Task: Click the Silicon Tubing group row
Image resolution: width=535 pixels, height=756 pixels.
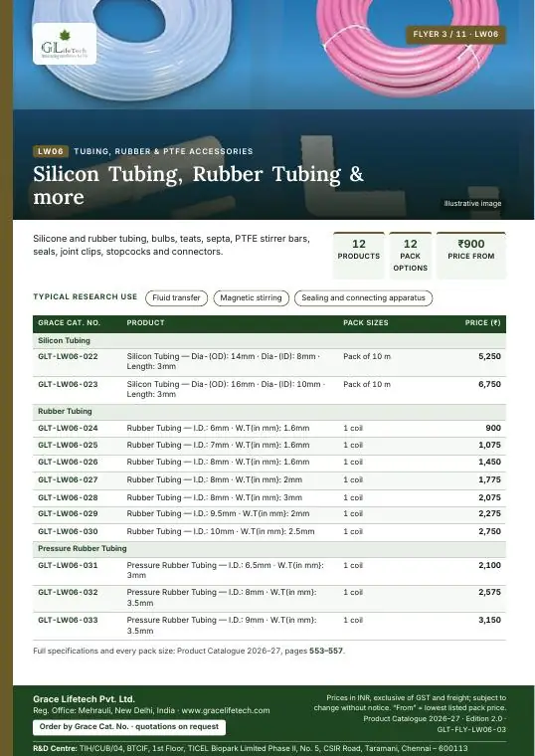Action: (269, 341)
